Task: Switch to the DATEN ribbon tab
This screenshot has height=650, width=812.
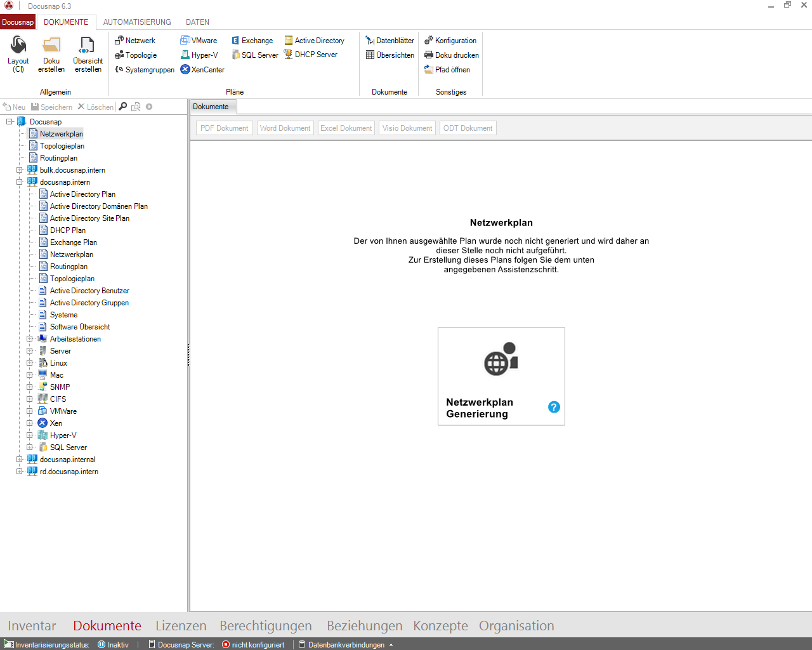Action: 197,22
